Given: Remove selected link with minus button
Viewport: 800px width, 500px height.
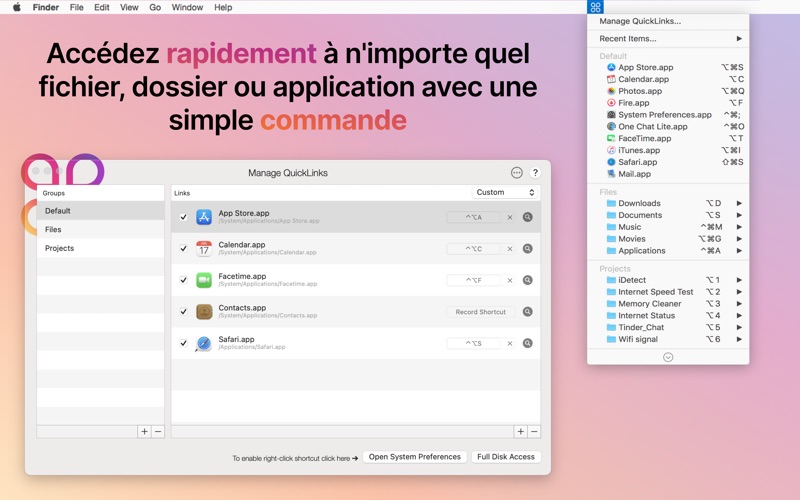Looking at the screenshot, I should [534, 432].
